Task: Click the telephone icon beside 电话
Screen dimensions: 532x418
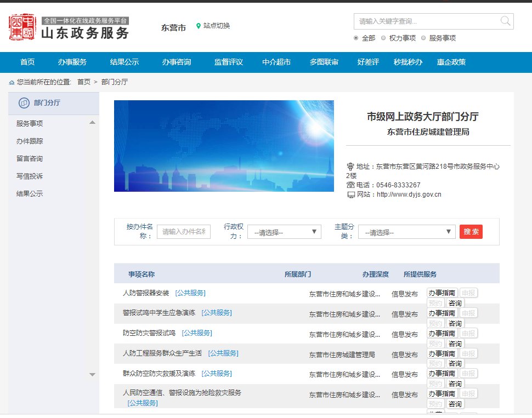Action: 350,185
